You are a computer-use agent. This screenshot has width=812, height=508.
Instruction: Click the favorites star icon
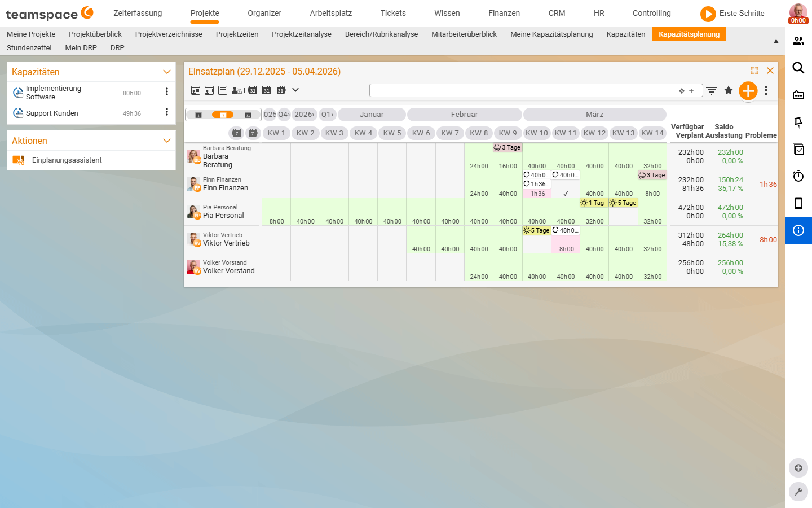(729, 90)
